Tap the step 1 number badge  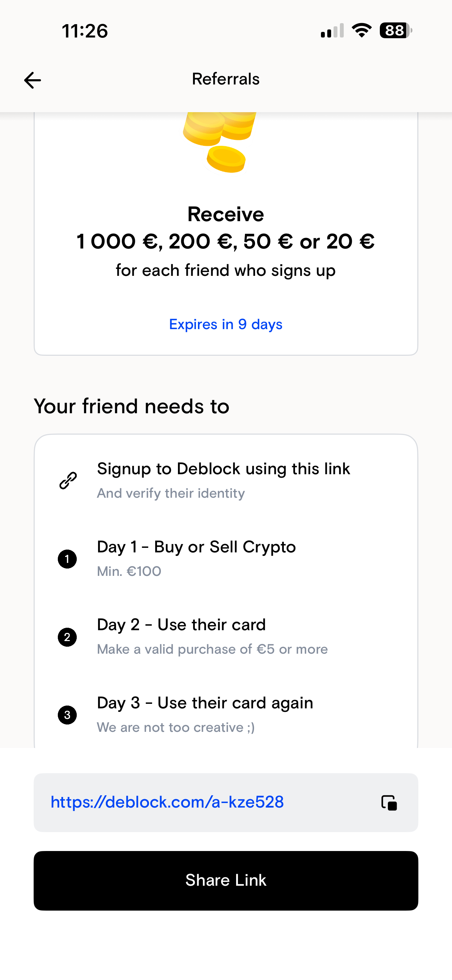click(x=67, y=559)
